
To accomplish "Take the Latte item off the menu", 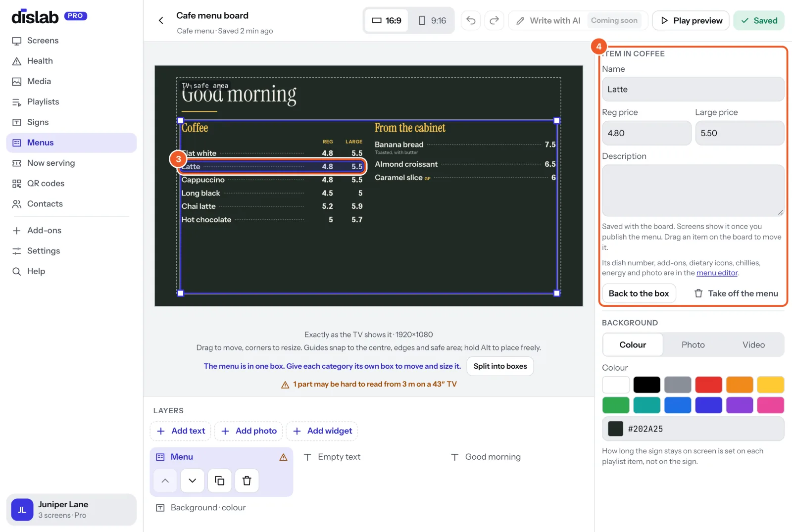I will [736, 293].
